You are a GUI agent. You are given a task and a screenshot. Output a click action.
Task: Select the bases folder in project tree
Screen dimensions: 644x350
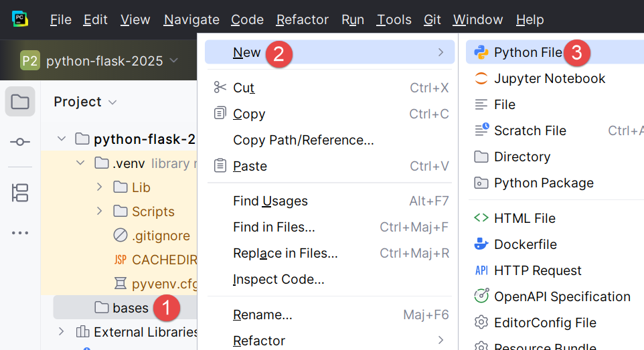(x=130, y=308)
